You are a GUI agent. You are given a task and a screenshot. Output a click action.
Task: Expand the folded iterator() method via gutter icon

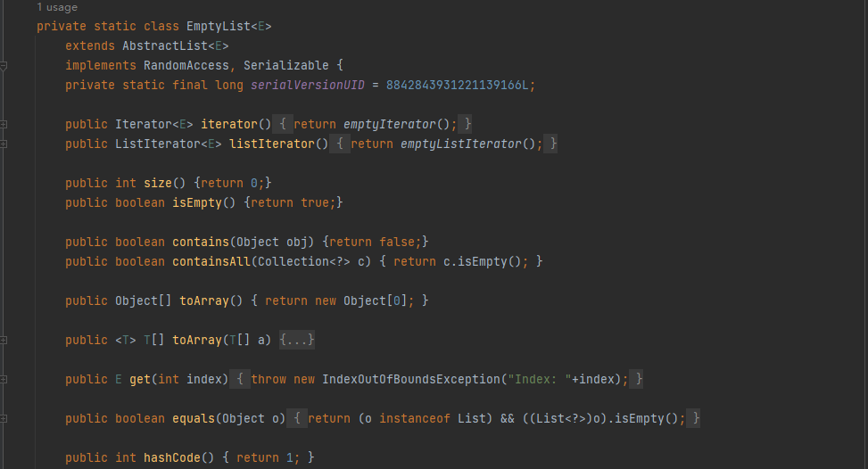point(4,125)
